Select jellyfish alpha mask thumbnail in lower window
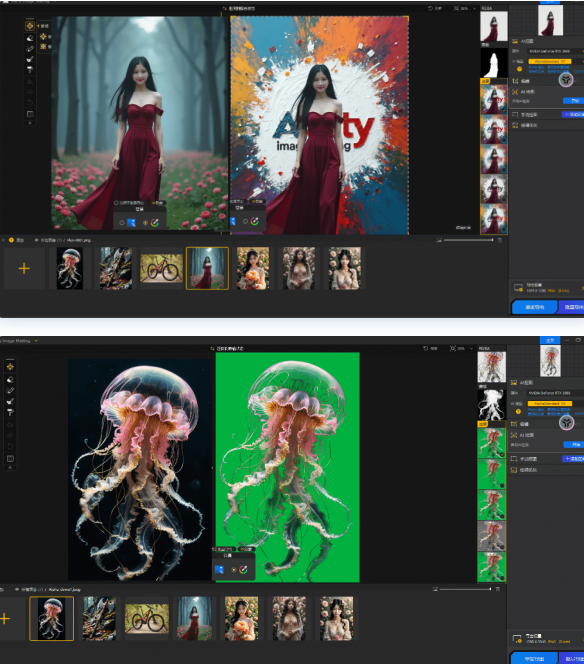Screen dimensions: 584x664 (x=492, y=404)
